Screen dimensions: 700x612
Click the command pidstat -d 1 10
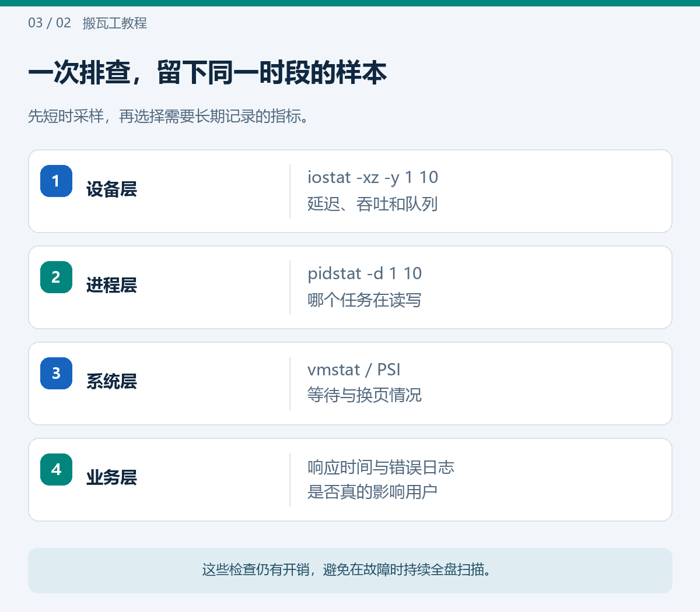point(365,274)
